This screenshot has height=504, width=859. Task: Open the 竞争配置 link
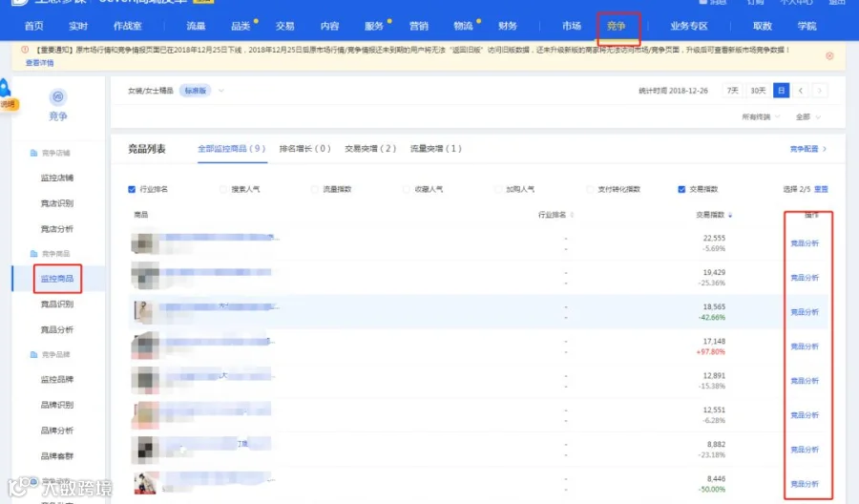[x=808, y=149]
